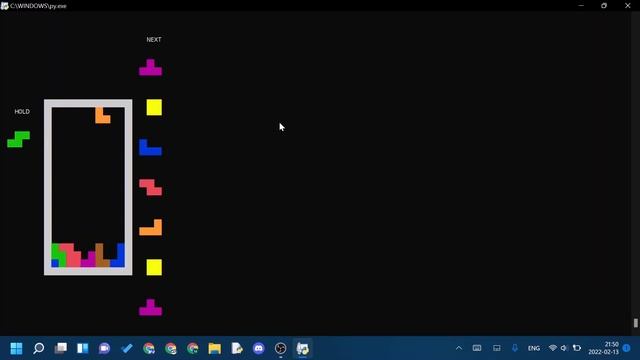Restore down the py.exe window
The image size is (640, 360).
pos(604,6)
